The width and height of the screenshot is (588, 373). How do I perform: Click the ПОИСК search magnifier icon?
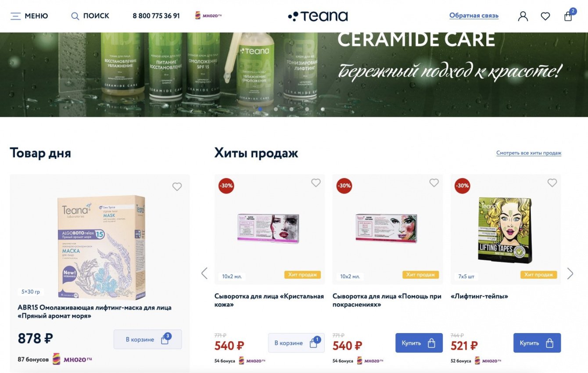(75, 16)
